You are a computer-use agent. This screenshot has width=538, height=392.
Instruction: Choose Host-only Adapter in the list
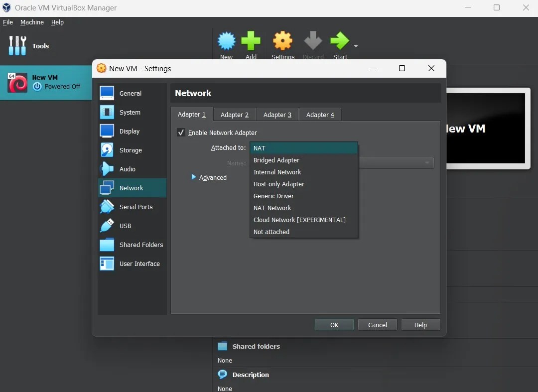coord(279,184)
